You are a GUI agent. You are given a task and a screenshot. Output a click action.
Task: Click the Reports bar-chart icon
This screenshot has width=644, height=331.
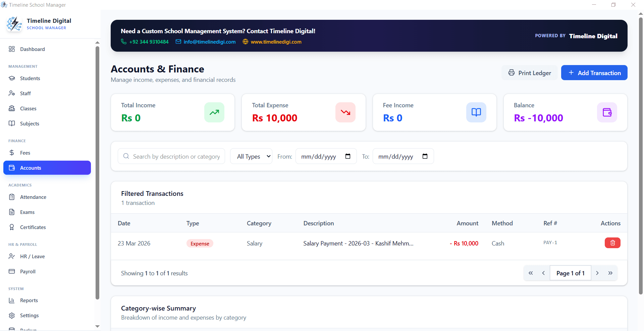[x=12, y=300]
